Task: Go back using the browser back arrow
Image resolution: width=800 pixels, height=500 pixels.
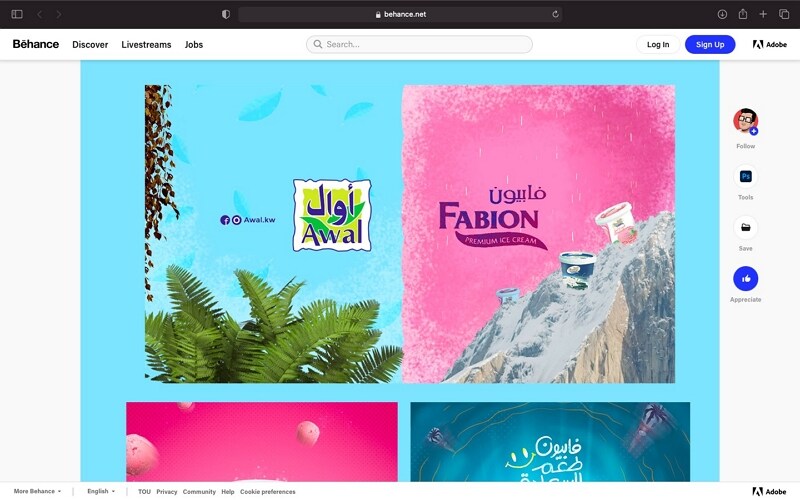Action: (x=40, y=14)
